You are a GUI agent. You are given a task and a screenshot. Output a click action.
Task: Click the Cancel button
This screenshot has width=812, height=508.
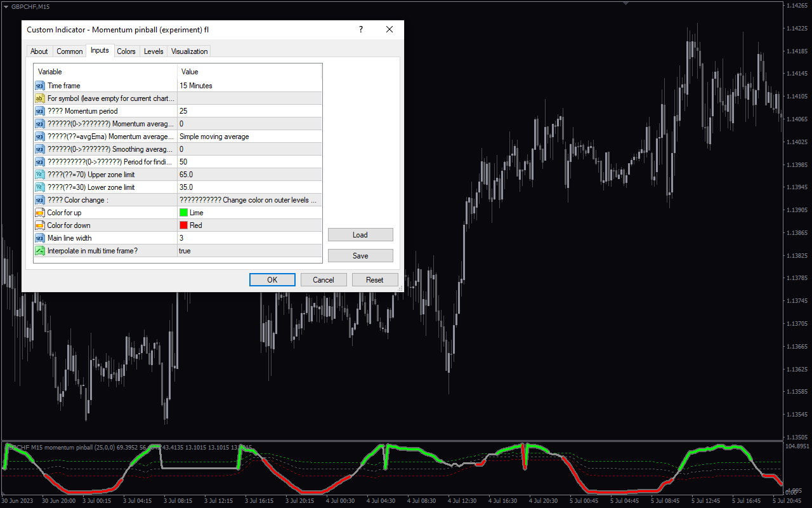click(324, 279)
